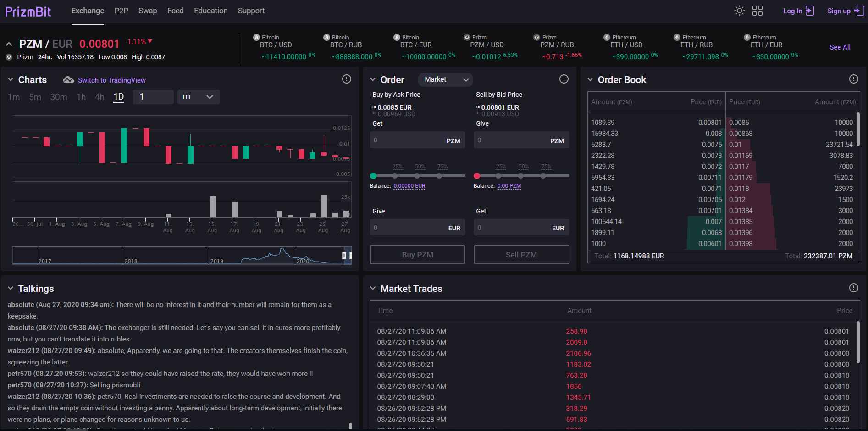
Task: Click the Bitcoin icon for BTC / USD ticker
Action: [256, 37]
